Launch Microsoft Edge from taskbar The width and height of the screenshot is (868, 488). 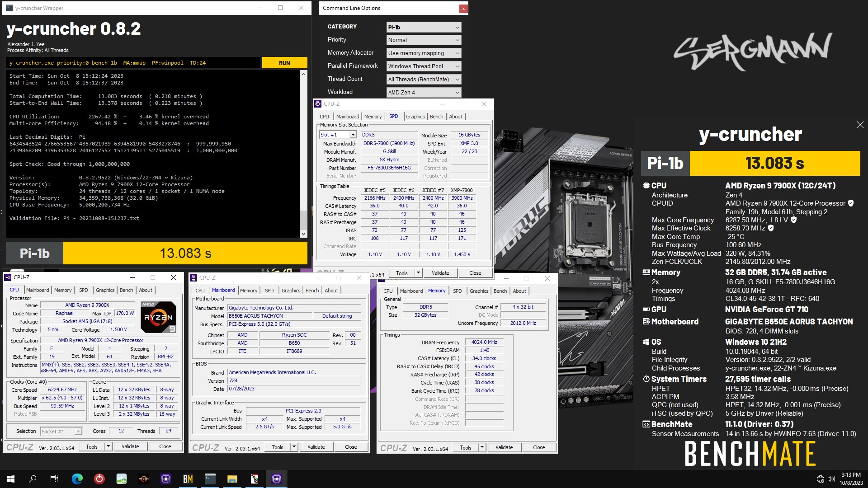(x=77, y=479)
